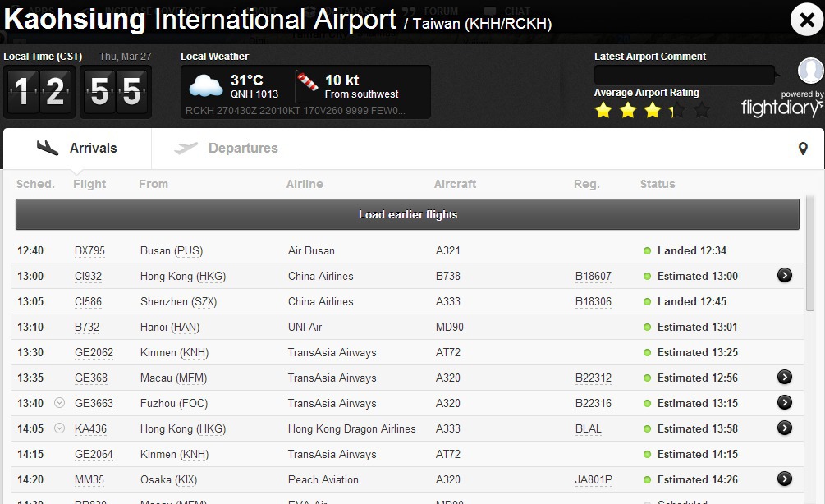Open details arrow for flight MM35
Viewport: 825px width, 504px height.
click(785, 479)
